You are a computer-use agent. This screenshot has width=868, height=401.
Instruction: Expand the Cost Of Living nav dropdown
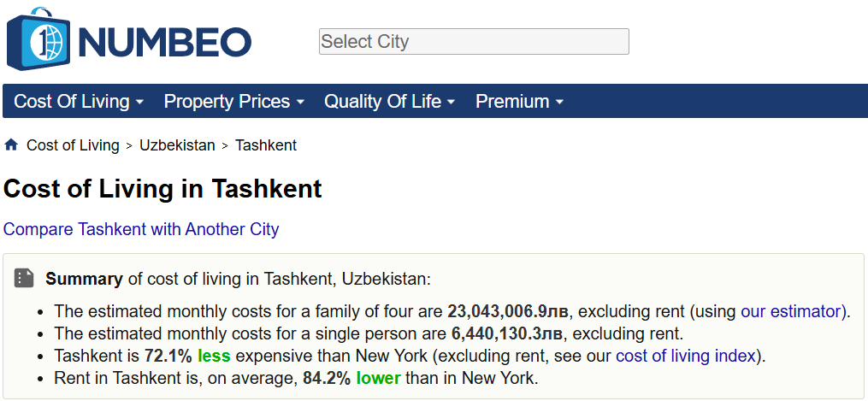click(x=78, y=102)
